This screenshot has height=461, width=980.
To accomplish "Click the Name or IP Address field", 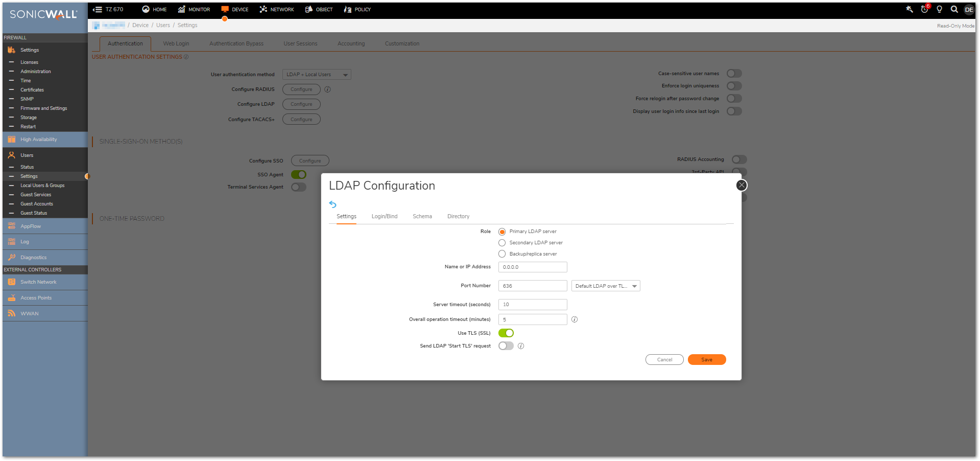I will 532,267.
